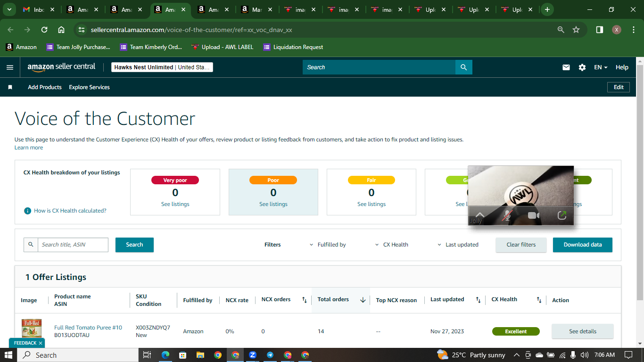This screenshot has height=362, width=644.
Task: Open See listings under Very poor
Action: click(175, 204)
